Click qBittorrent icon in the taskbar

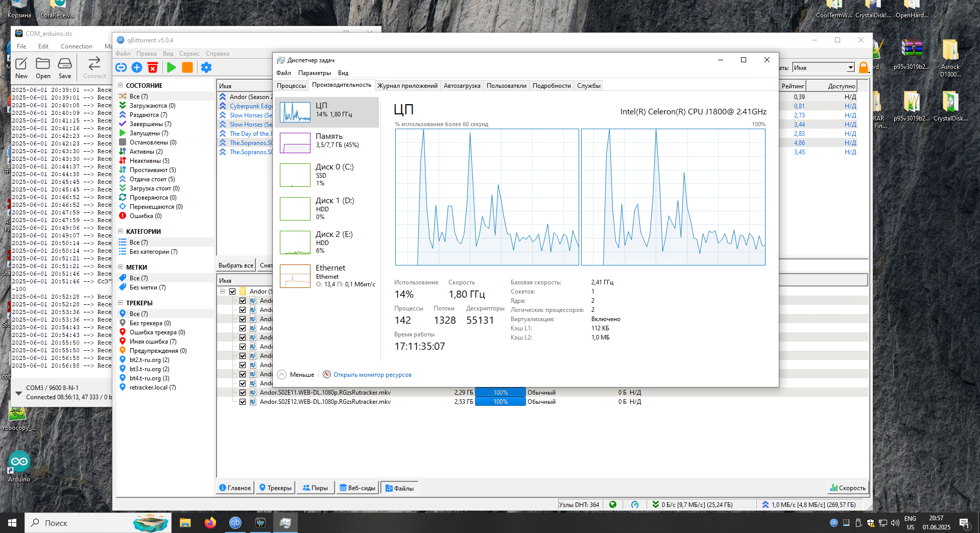pos(235,523)
